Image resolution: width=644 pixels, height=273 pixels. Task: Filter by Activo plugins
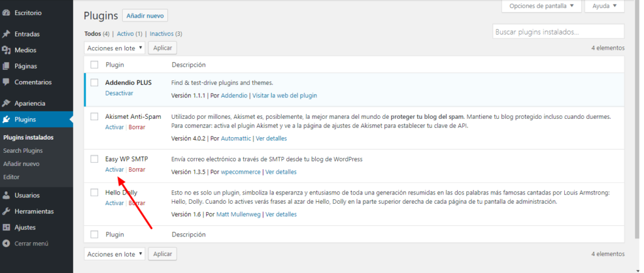click(126, 34)
